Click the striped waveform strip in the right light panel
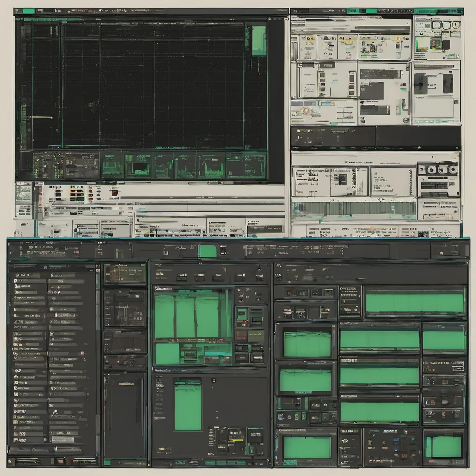The image size is (476, 476). (x=354, y=208)
